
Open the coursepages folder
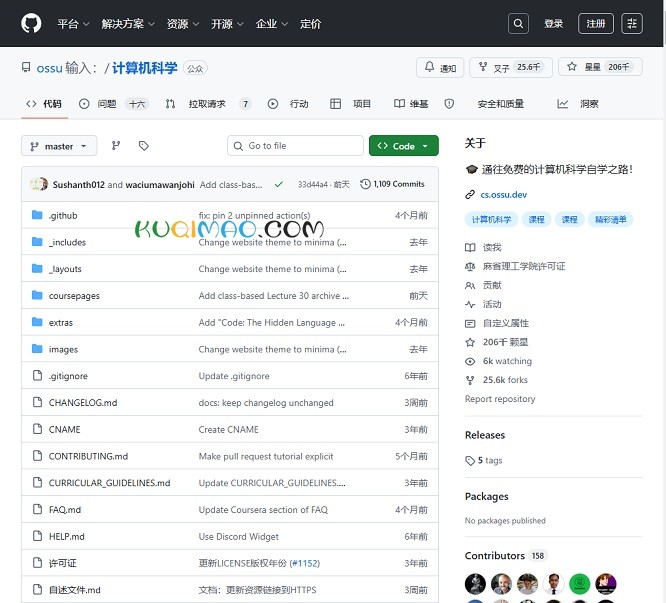(x=74, y=296)
